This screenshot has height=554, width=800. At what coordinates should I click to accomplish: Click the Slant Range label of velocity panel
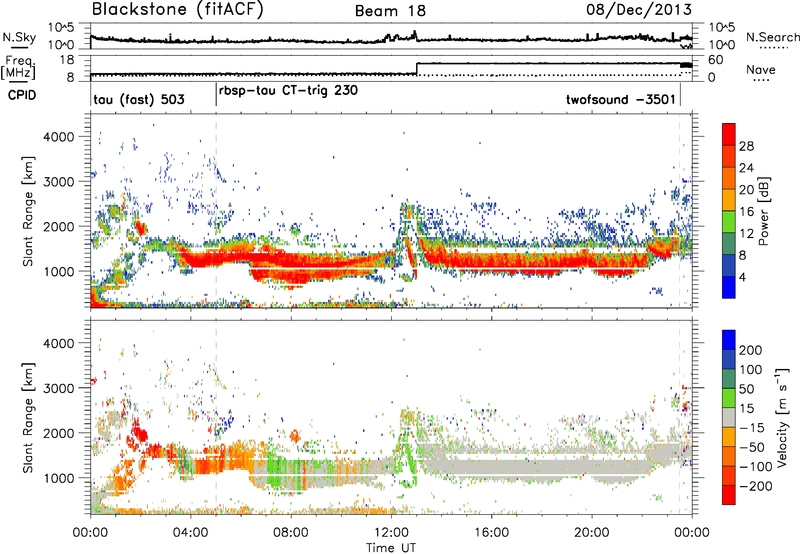(28, 417)
